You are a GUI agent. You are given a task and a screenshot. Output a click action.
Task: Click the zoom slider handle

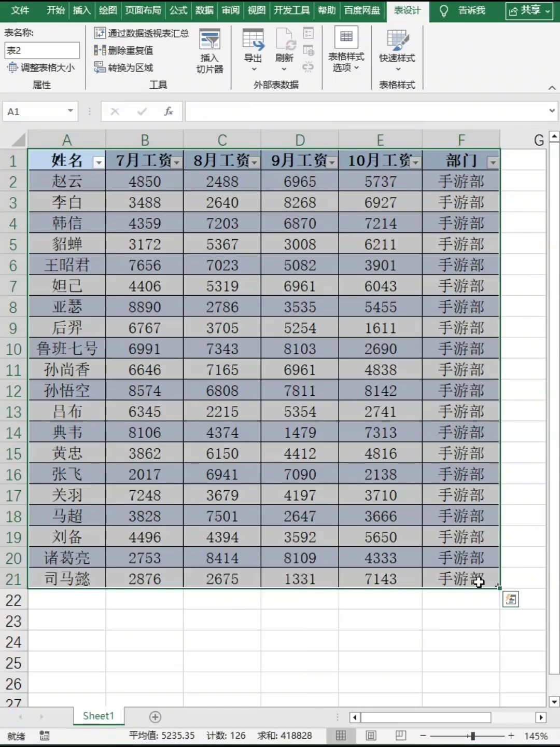pos(472,736)
